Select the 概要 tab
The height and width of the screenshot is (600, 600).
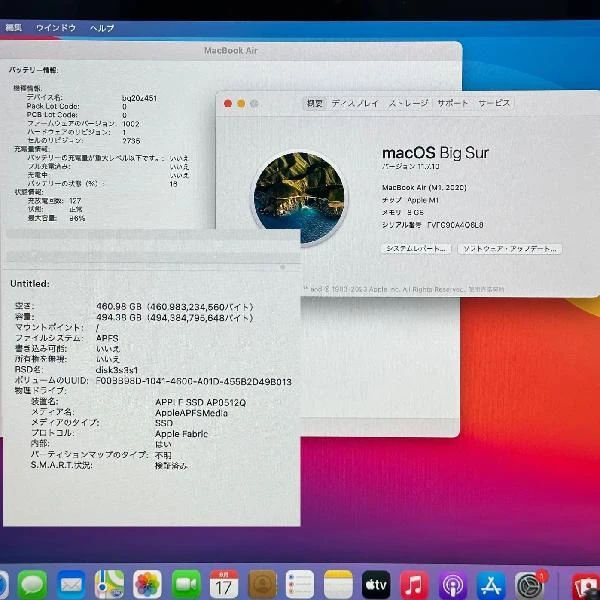315,103
